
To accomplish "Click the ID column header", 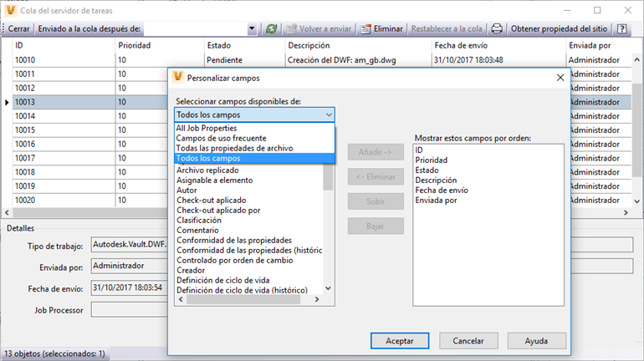I will [64, 45].
